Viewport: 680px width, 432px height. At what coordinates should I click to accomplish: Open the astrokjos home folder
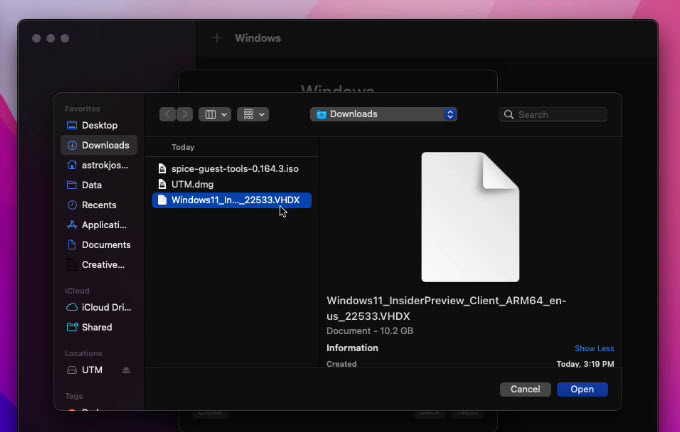[x=99, y=165]
